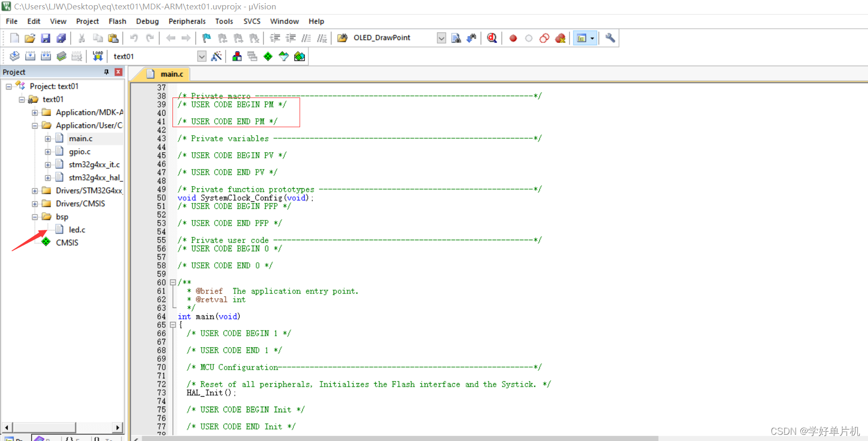Image resolution: width=868 pixels, height=441 pixels.
Task: Create a new file via toolbar icon
Action: pos(15,38)
